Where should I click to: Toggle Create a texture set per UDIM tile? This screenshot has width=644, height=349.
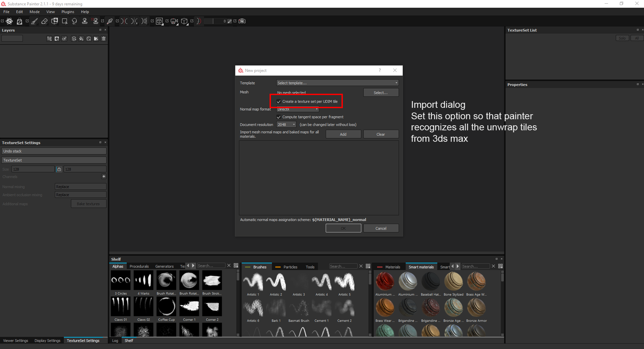point(279,101)
